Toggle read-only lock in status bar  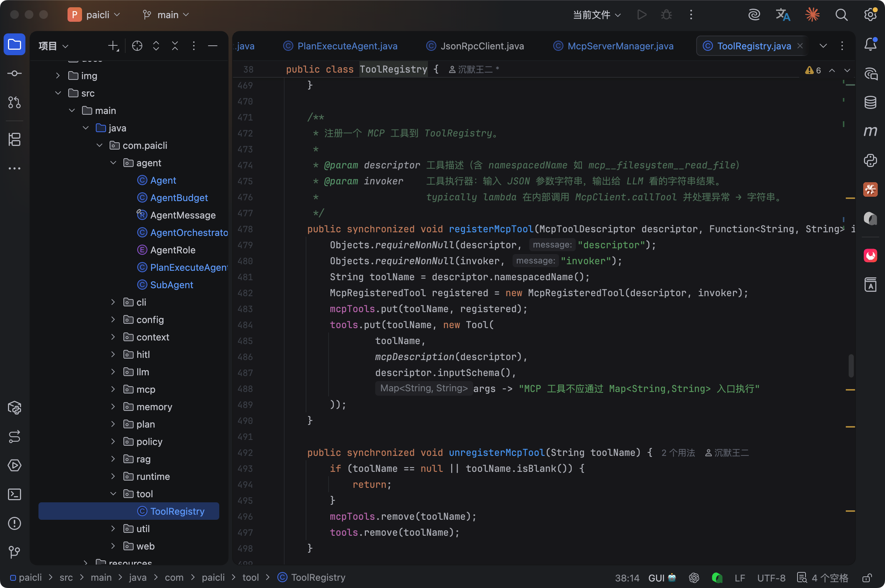point(866,578)
